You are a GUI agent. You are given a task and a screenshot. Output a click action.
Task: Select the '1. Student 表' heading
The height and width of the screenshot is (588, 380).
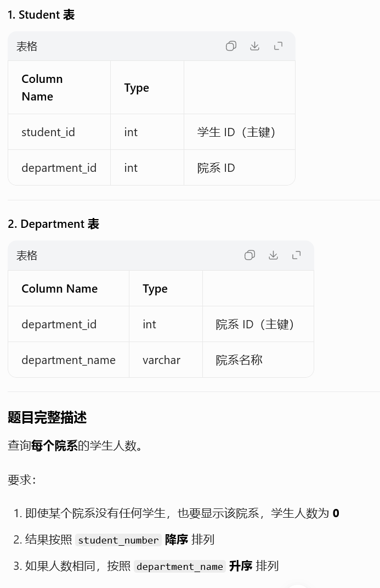(x=41, y=15)
